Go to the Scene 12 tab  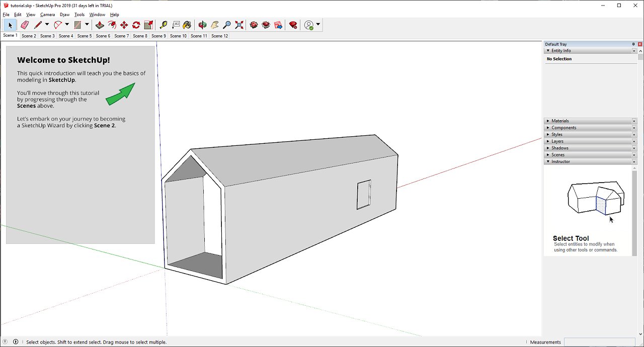click(219, 36)
